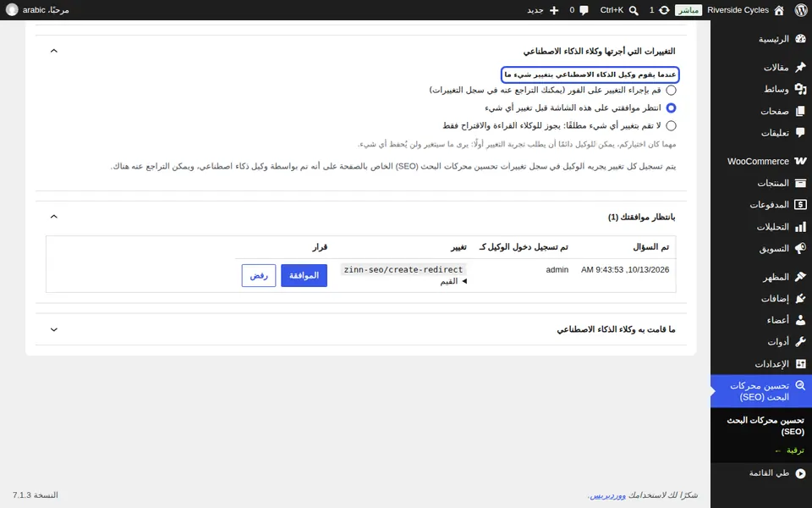Click the 'admin' cell in the table
Viewport: 812px width, 508px height.
(x=557, y=269)
